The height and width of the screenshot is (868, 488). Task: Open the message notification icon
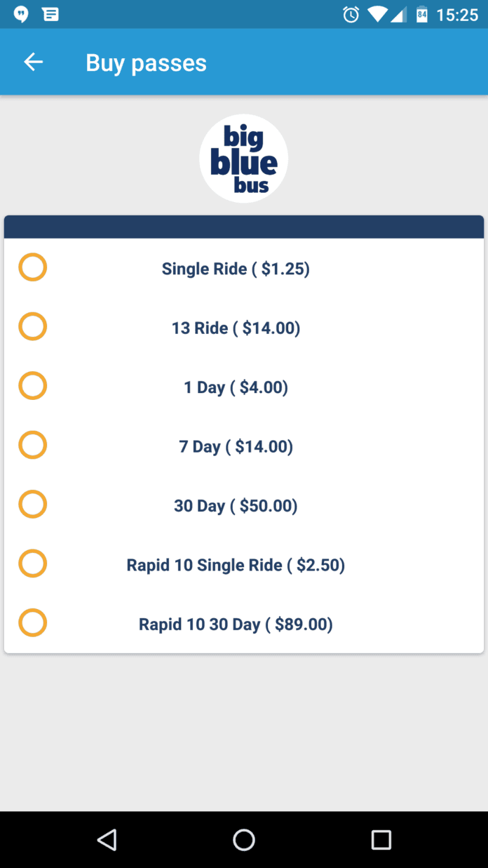[50, 14]
